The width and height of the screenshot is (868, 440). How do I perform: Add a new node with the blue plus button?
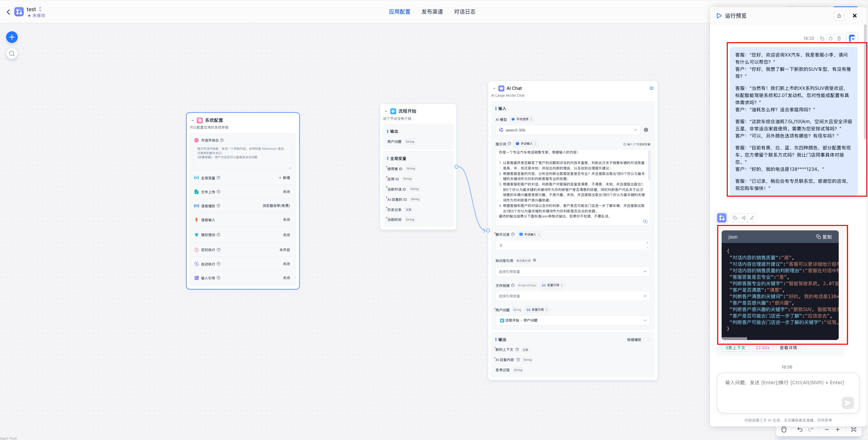pos(12,37)
